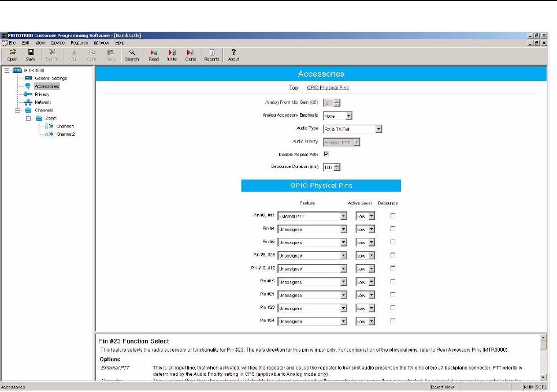Open the View menu
557x392 pixels.
click(40, 43)
